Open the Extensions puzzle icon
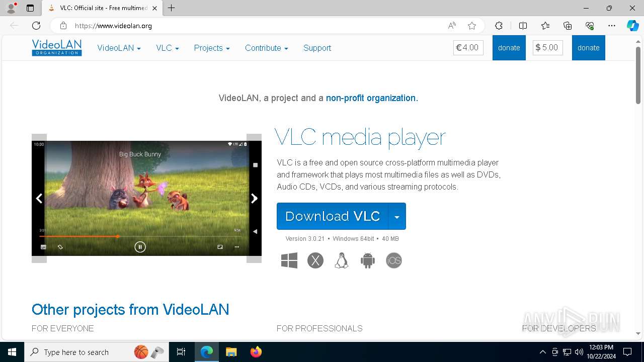The image size is (644, 362). [x=499, y=26]
